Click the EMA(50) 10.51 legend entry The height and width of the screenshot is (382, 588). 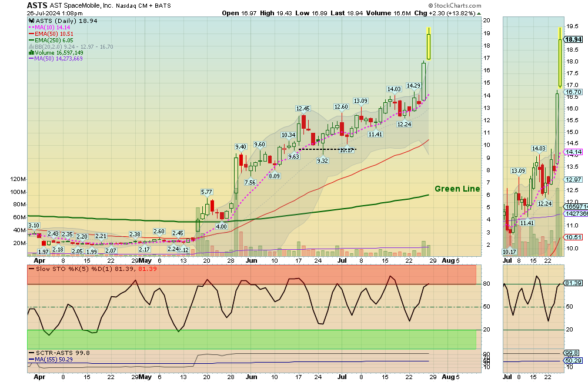coord(54,33)
